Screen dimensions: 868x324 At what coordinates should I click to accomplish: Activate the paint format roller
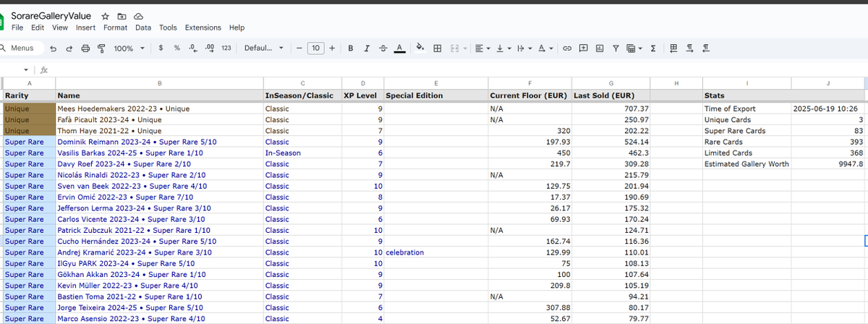pos(101,48)
